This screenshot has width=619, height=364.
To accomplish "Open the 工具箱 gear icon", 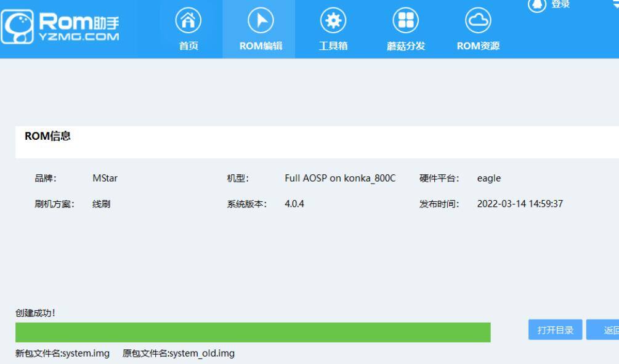I will [333, 20].
